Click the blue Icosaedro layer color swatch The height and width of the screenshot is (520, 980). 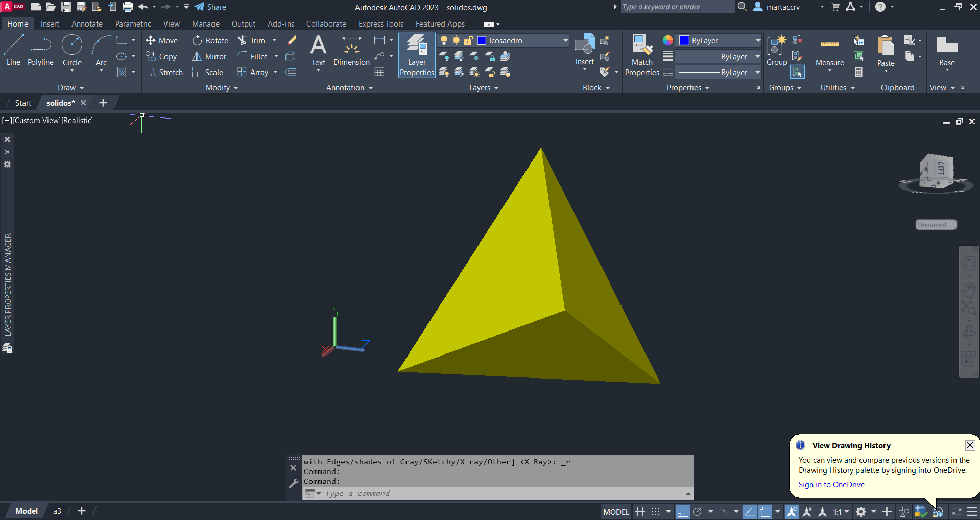pyautogui.click(x=482, y=41)
